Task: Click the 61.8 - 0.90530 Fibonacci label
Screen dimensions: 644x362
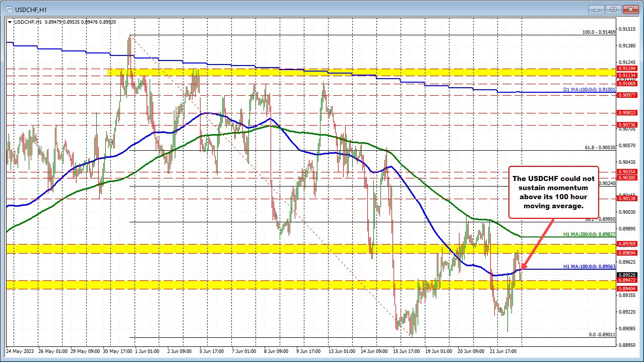Action: 600,147
